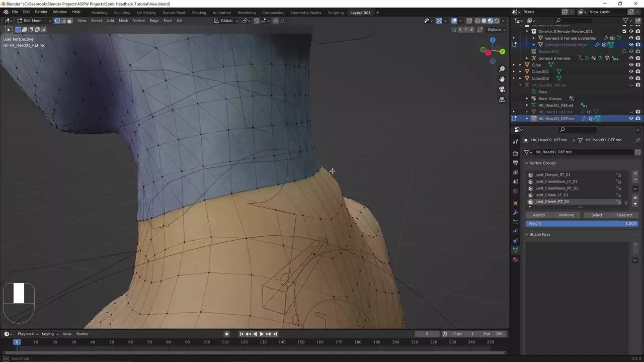Click the Weight slider field

pyautogui.click(x=581, y=223)
